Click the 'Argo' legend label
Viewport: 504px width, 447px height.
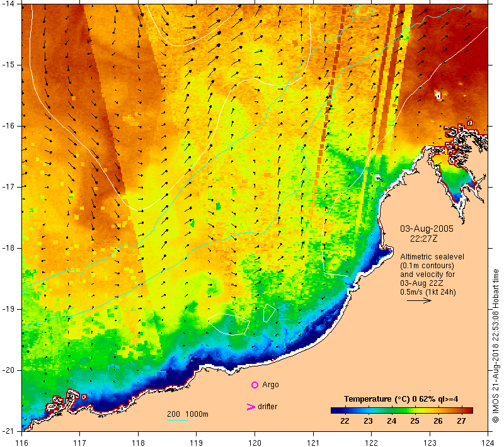(x=270, y=385)
